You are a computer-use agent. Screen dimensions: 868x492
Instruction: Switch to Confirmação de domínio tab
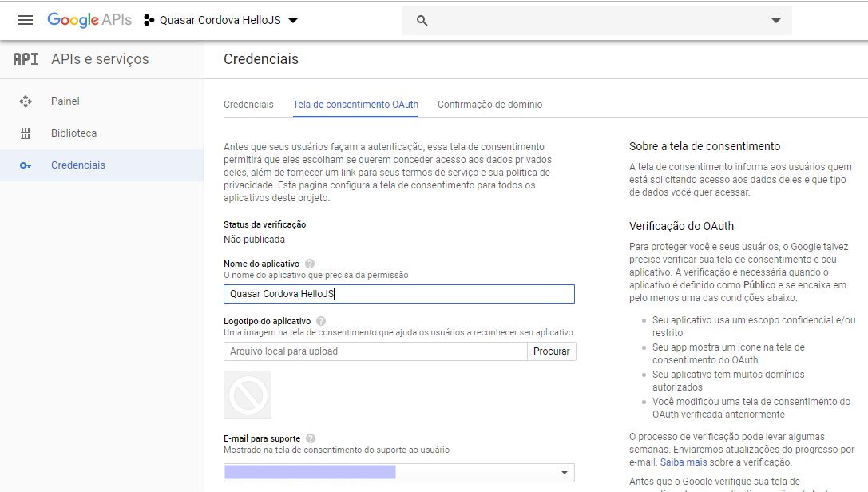point(489,105)
